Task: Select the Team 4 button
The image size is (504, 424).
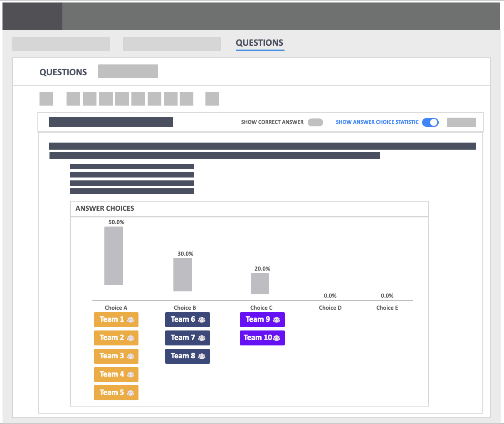Action: click(x=116, y=375)
